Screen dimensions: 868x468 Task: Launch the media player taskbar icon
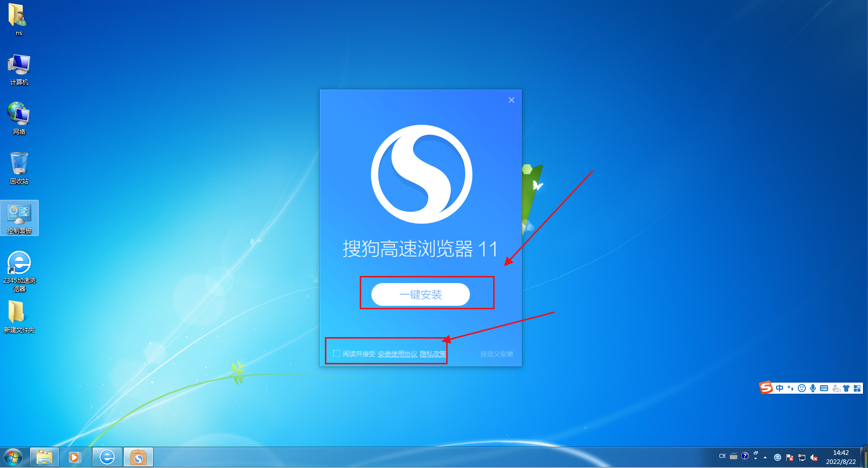click(x=75, y=457)
